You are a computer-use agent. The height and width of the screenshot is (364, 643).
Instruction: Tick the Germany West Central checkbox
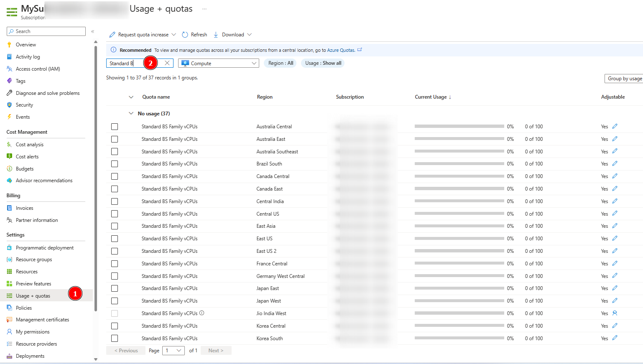(x=115, y=276)
